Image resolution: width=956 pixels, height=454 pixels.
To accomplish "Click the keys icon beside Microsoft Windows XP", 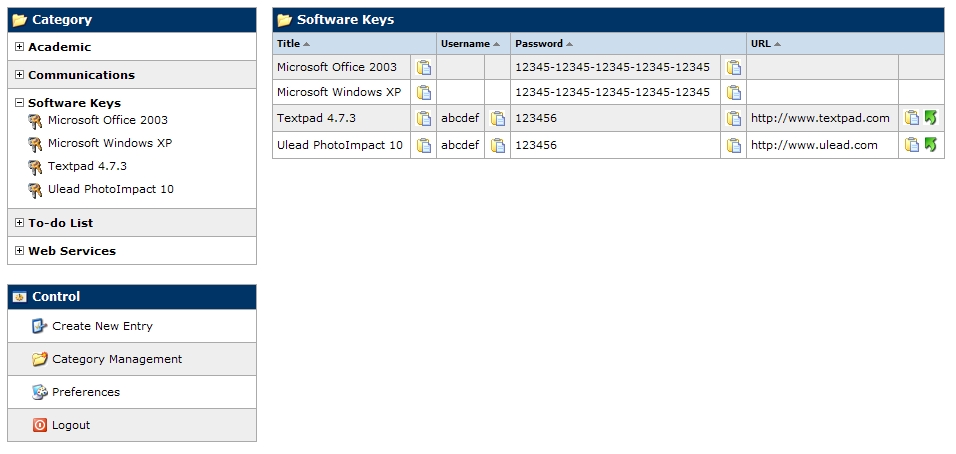I will point(35,144).
